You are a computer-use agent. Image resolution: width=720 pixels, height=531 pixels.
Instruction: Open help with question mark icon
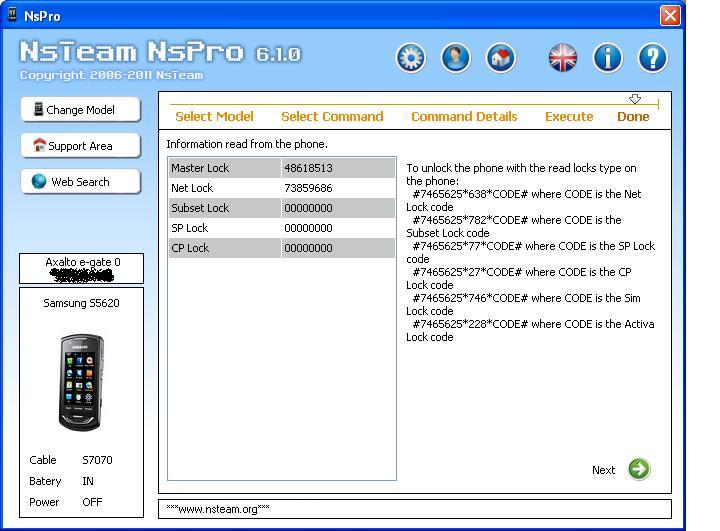653,58
